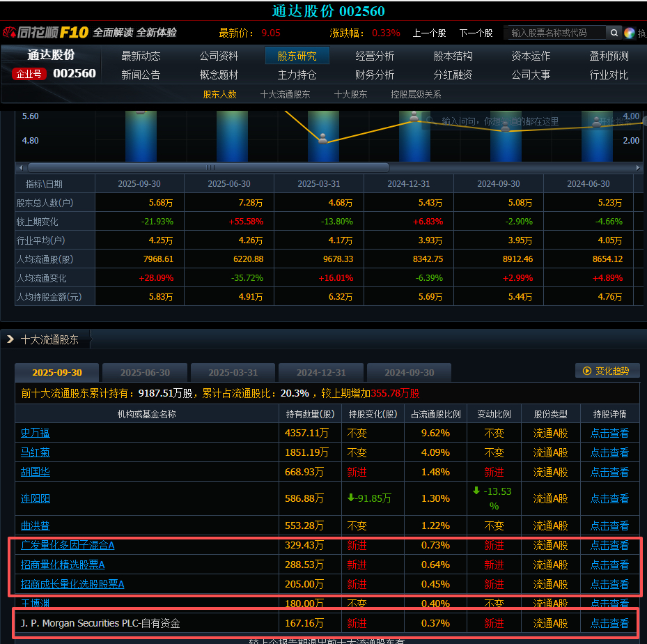Open shareholder link 胡国华
647x644 pixels.
(36, 472)
